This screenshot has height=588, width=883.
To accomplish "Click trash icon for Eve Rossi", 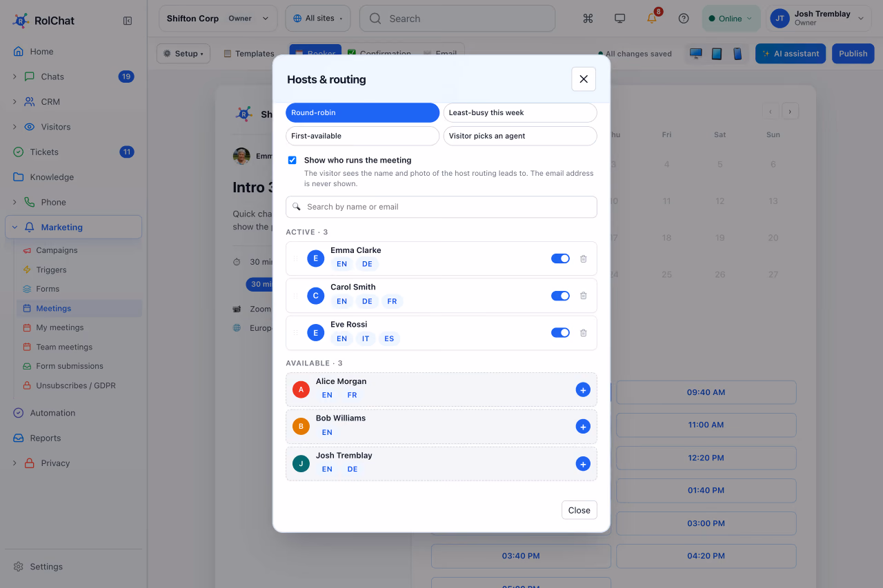I will point(583,333).
